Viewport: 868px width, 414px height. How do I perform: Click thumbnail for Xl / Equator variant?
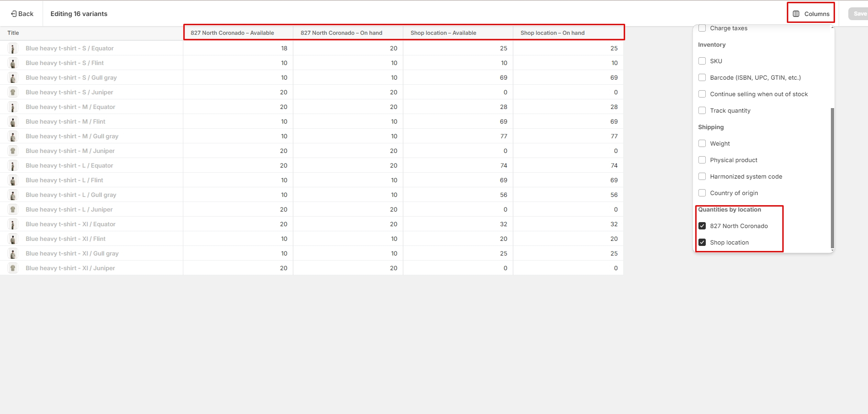(13, 224)
